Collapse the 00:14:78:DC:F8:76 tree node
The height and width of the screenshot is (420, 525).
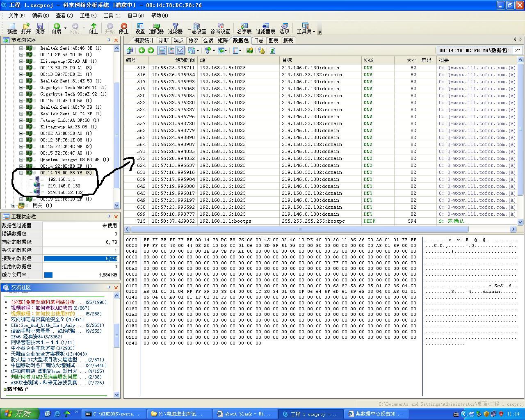[x=21, y=173]
